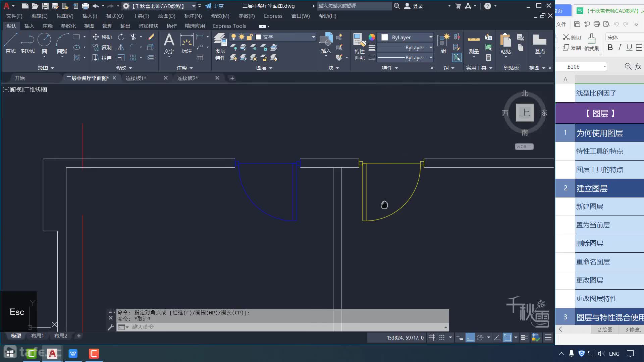
Task: Click the Plot/Print icon in quick access toolbar
Action: tap(85, 6)
